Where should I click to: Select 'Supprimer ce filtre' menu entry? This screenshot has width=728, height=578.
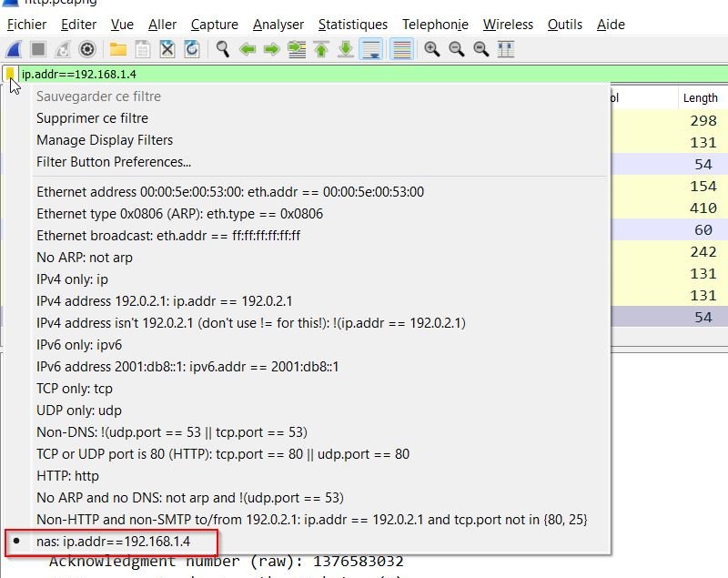click(x=92, y=118)
